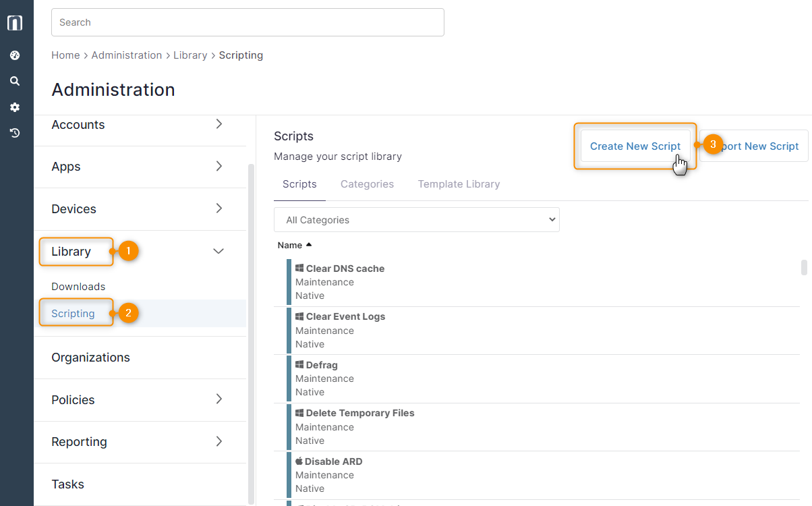Screen dimensions: 812x506
Task: Select Scripting in the Library menu
Action: (x=73, y=314)
